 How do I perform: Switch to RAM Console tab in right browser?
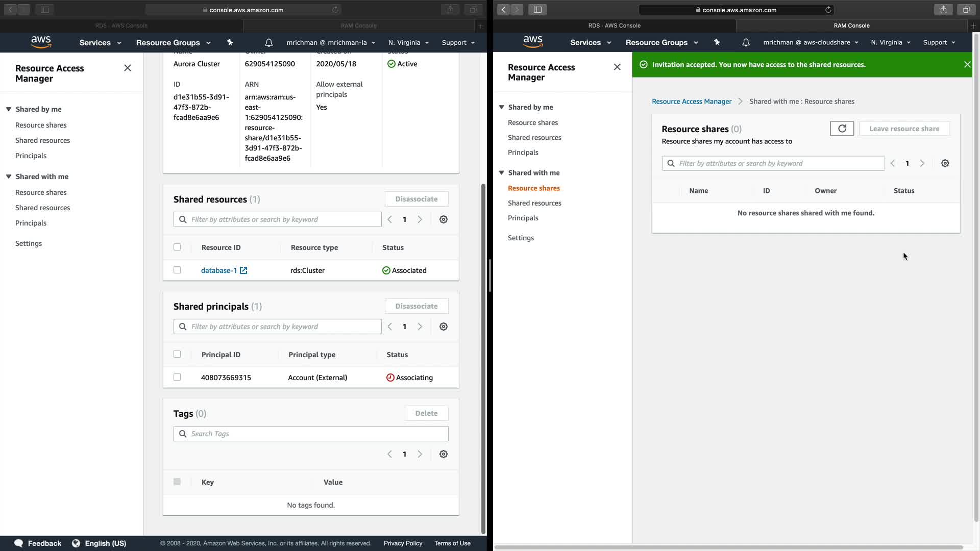(851, 25)
